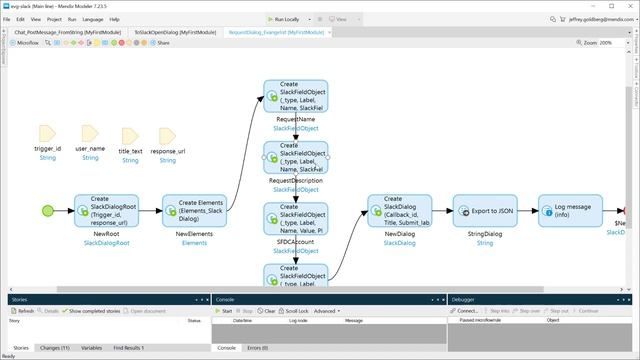Open the Zoom 200% dropdown
Screen dimensions: 640x360
628,42
